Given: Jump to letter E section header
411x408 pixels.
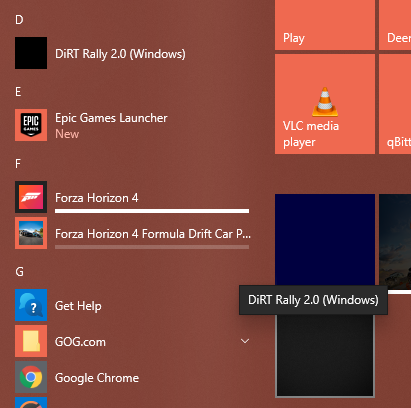Looking at the screenshot, I should click(x=18, y=92).
